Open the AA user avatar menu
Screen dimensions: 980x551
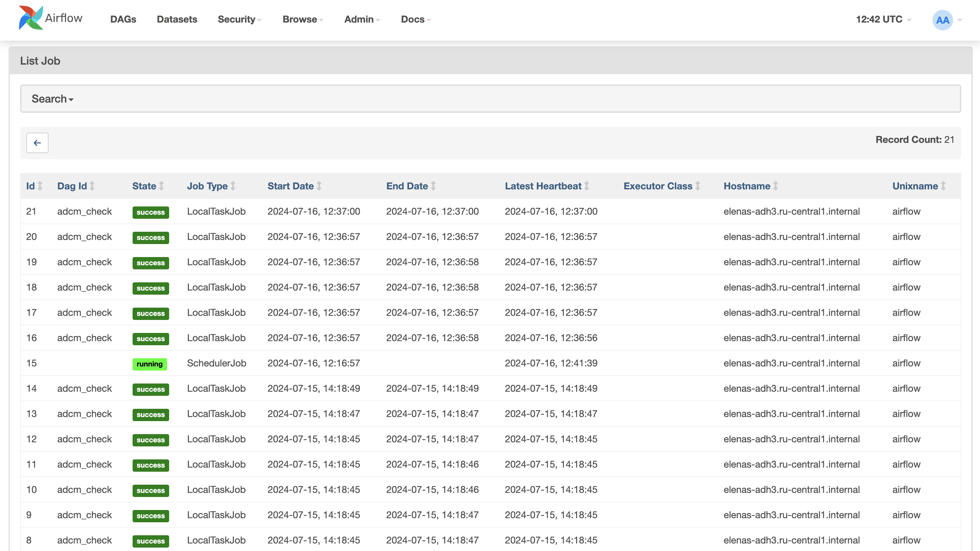(x=942, y=20)
